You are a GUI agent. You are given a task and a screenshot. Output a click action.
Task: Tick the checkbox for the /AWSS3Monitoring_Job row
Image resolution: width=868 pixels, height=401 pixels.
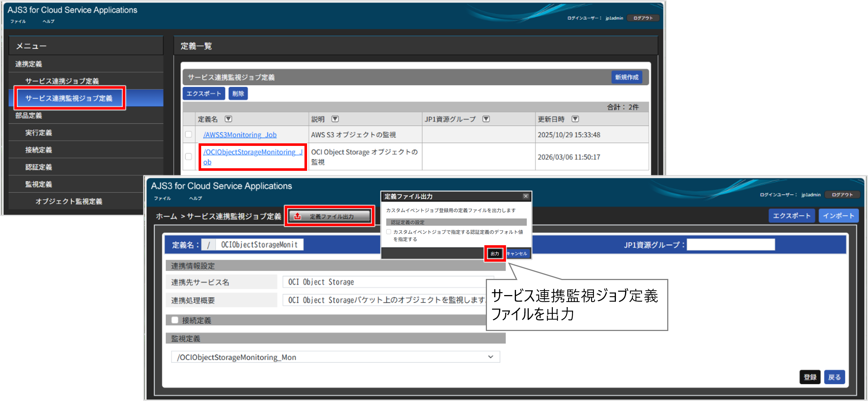pyautogui.click(x=188, y=135)
